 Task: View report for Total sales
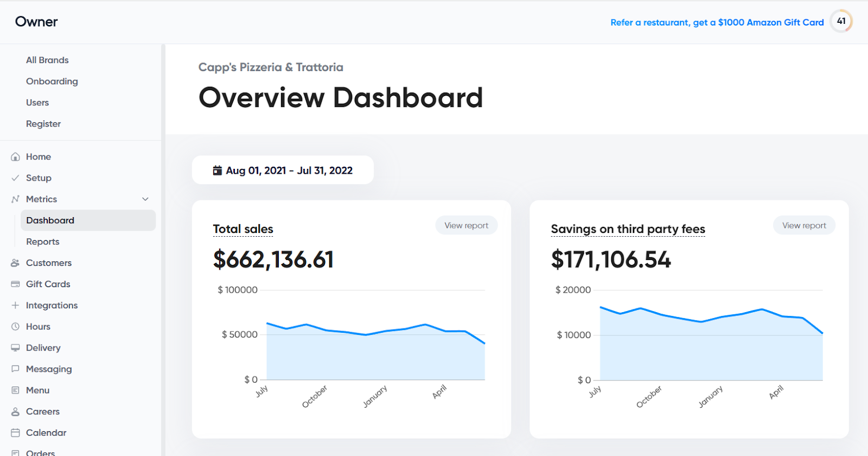tap(467, 225)
